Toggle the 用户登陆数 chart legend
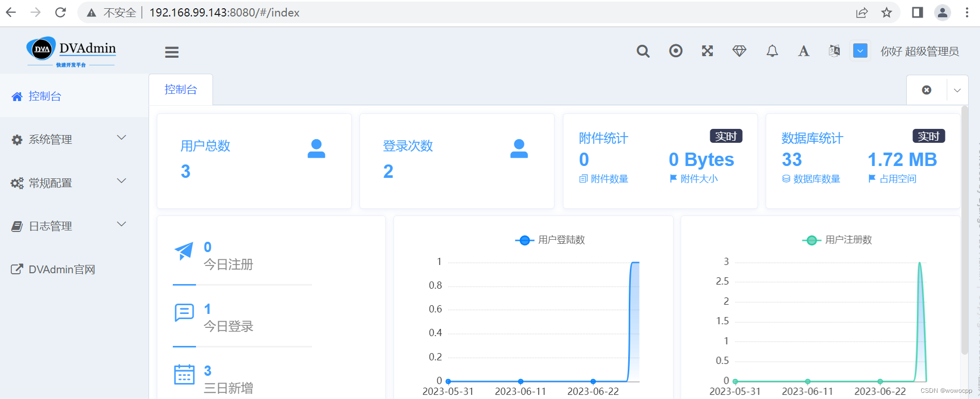Image resolution: width=980 pixels, height=399 pixels. (550, 240)
